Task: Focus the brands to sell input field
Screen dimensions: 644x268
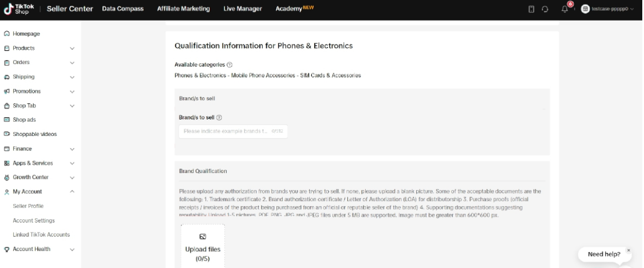Action: (234, 131)
